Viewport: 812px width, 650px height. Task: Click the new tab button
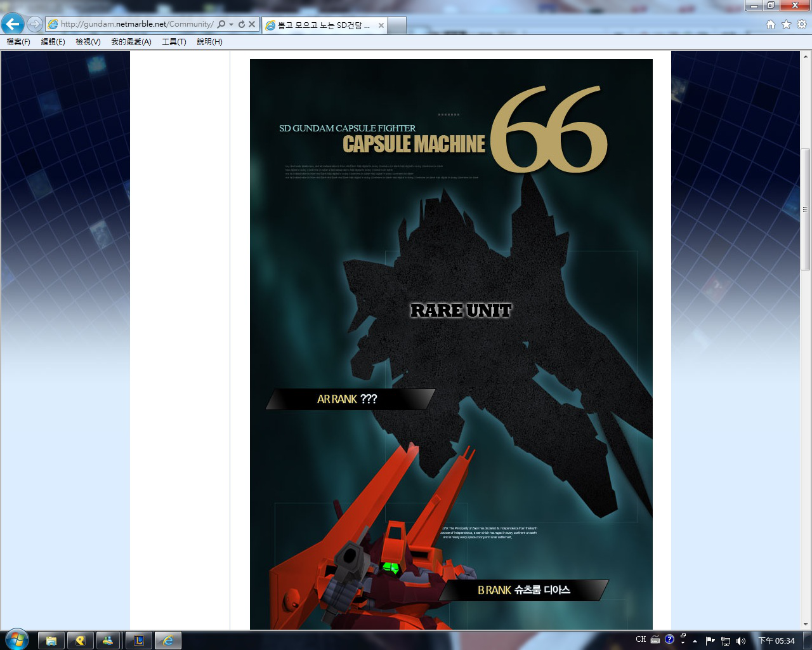396,25
